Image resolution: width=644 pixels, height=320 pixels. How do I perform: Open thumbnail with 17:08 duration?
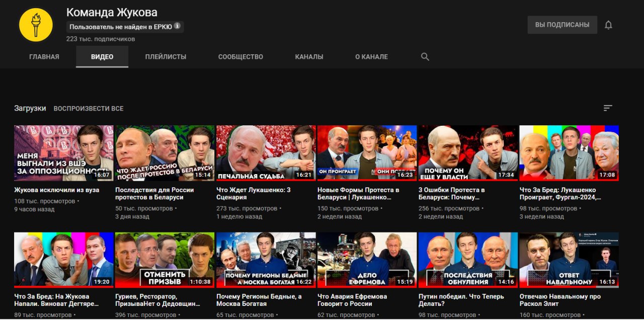click(x=570, y=153)
